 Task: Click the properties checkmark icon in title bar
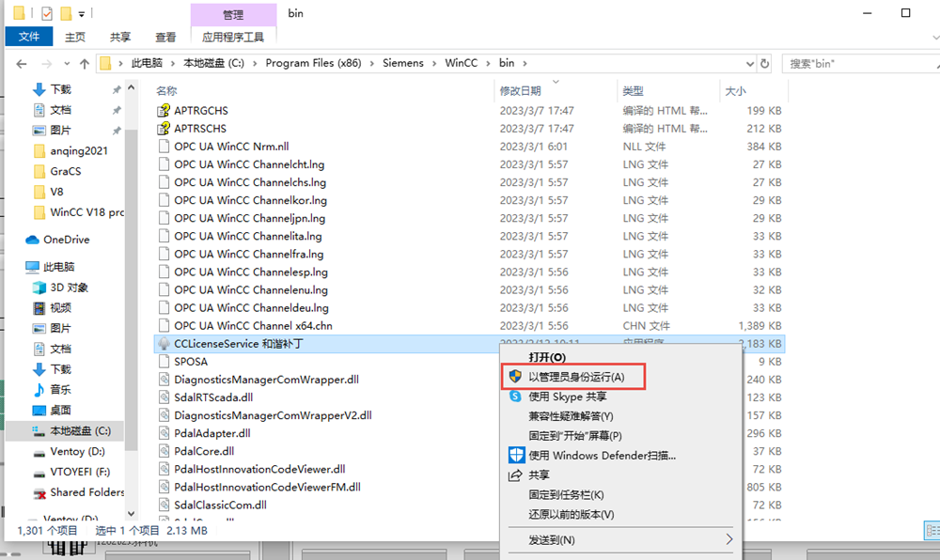point(47,14)
